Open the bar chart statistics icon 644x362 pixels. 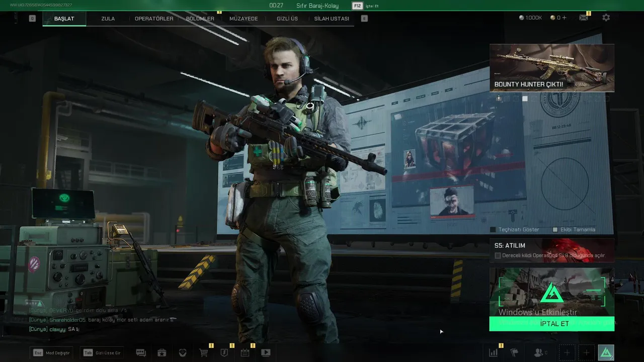(x=493, y=353)
